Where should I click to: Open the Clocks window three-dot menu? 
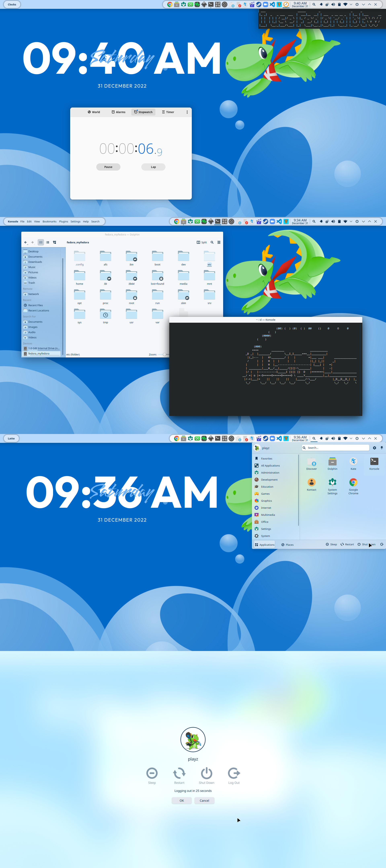(187, 112)
